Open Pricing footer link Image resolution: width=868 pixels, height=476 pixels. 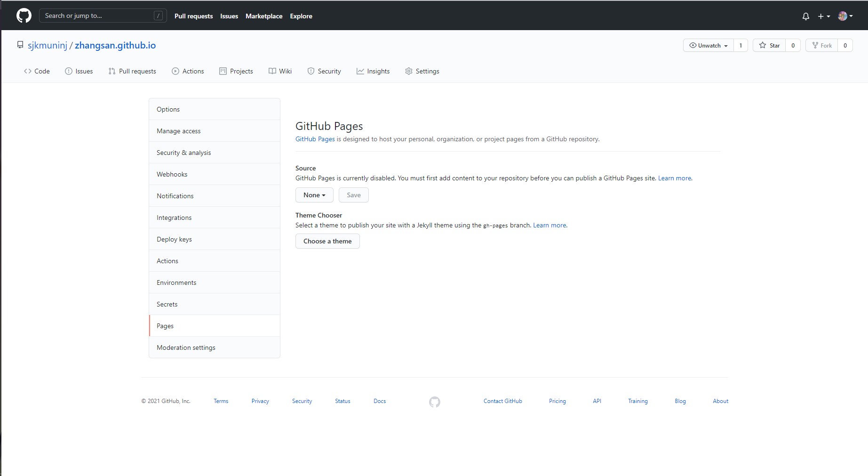pyautogui.click(x=557, y=401)
